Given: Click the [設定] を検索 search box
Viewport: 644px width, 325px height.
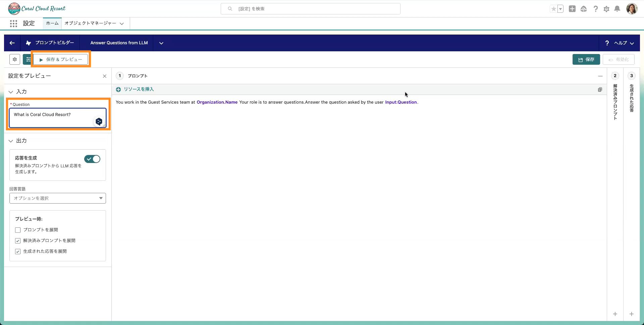Looking at the screenshot, I should pos(311,9).
